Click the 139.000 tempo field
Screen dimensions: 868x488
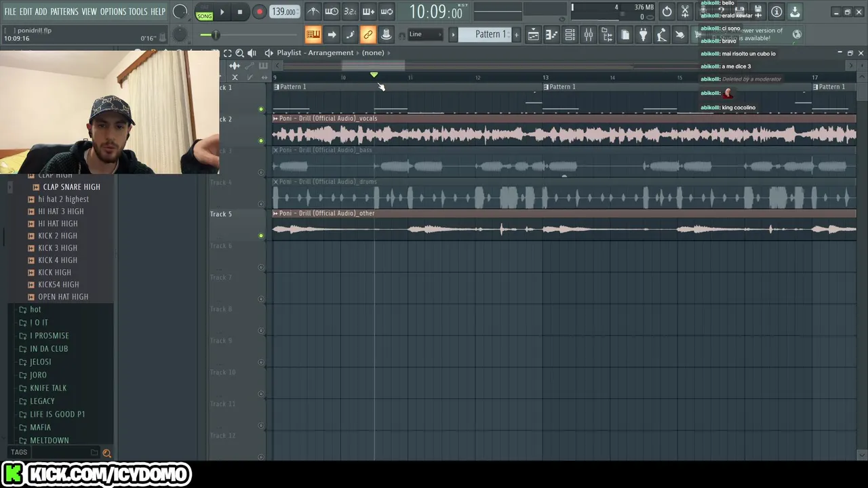[x=284, y=12]
